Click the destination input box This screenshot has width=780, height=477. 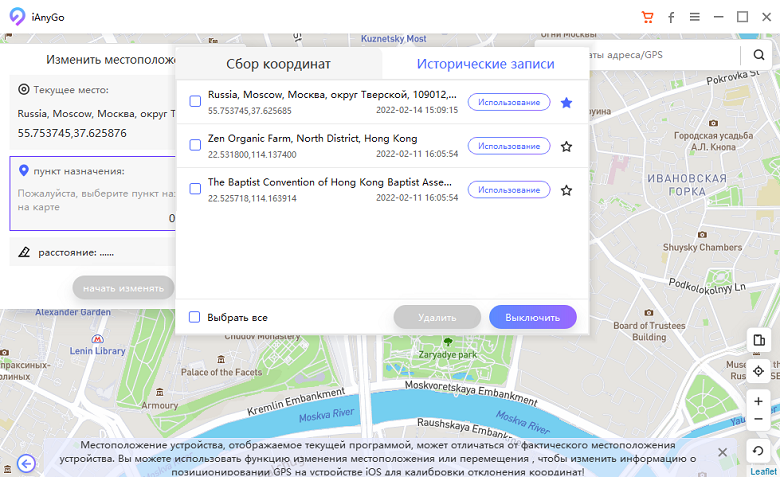(93, 193)
